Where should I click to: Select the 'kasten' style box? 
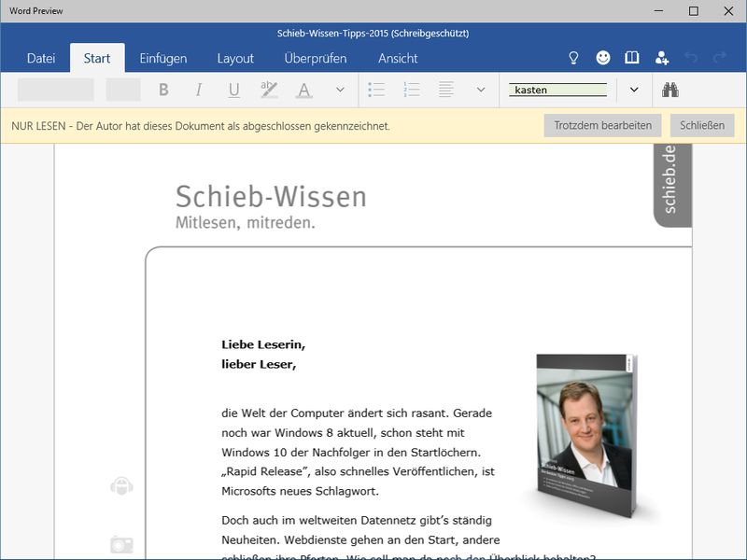coord(557,90)
